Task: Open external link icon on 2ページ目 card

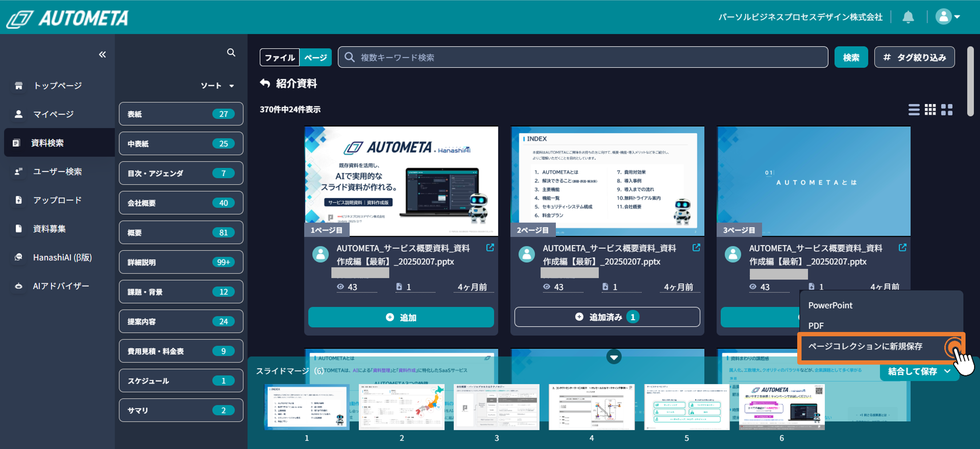Action: coord(696,248)
